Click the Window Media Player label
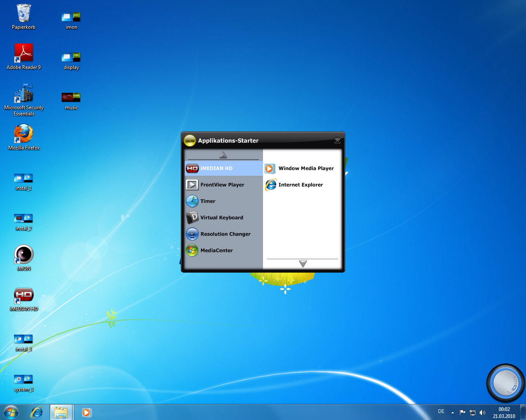Screen dimensions: 526x420 (306, 168)
